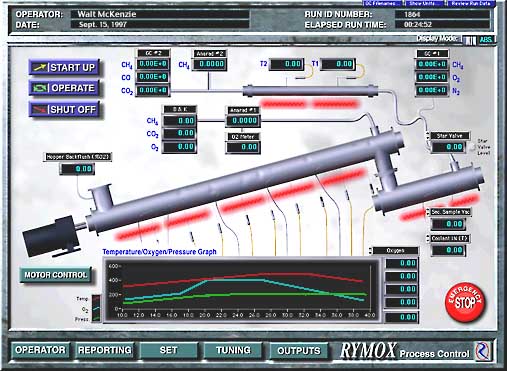The width and height of the screenshot is (507, 371).
Task: Click the Rymox logo icon
Action: click(x=483, y=351)
